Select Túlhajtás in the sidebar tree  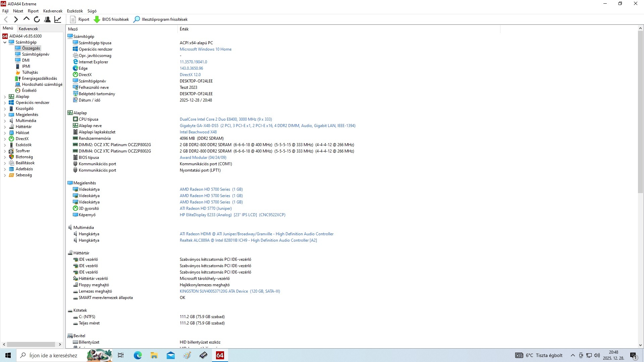[x=30, y=72]
